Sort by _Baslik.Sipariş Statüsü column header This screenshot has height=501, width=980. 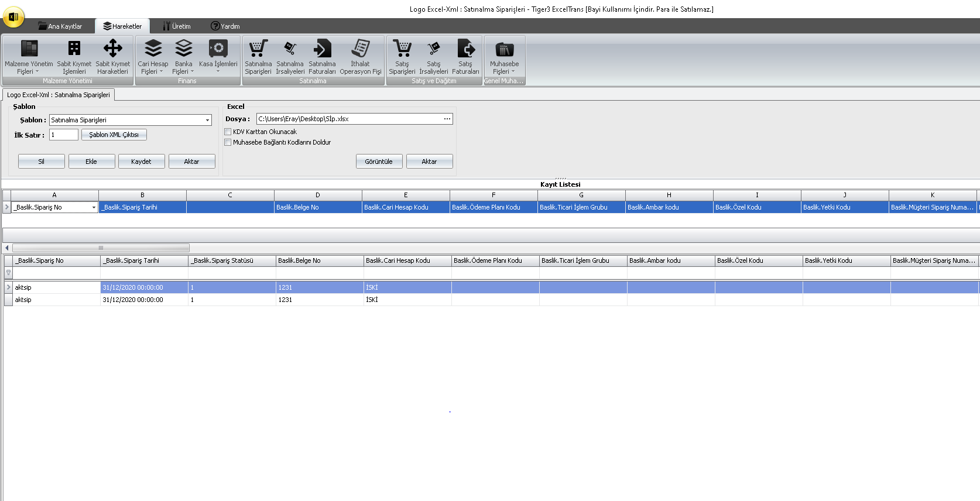[232, 261]
